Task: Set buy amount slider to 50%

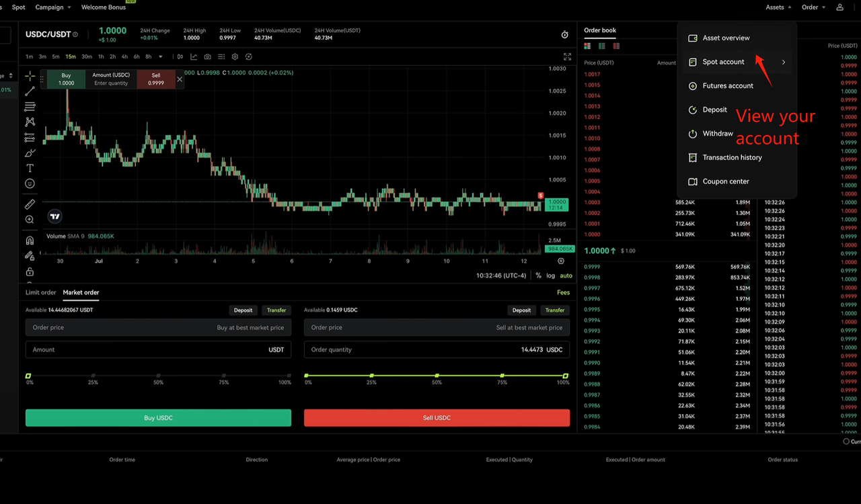Action: (158, 376)
